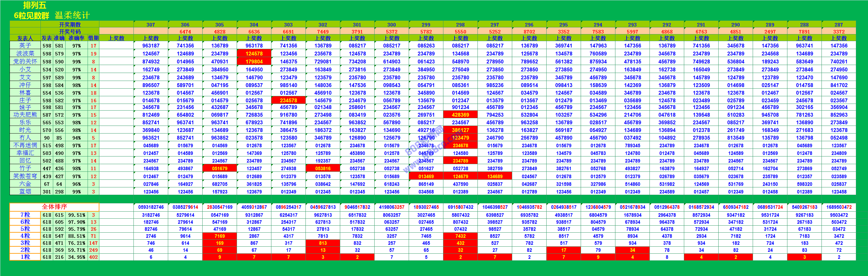
Task: Click the winning number 5550 cell
Action: pyautogui.click(x=460, y=31)
